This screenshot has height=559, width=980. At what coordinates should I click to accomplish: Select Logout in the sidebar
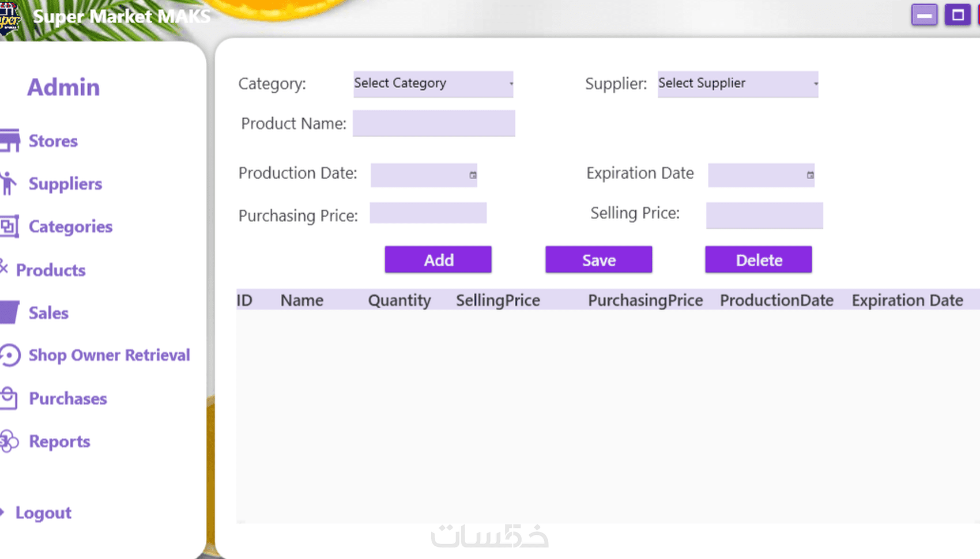tap(43, 513)
